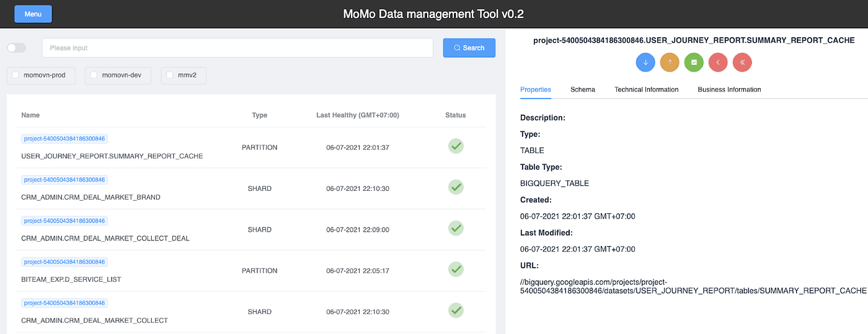The height and width of the screenshot is (334, 868).
Task: Click the MoMo Data management Tool title
Action: tap(434, 14)
